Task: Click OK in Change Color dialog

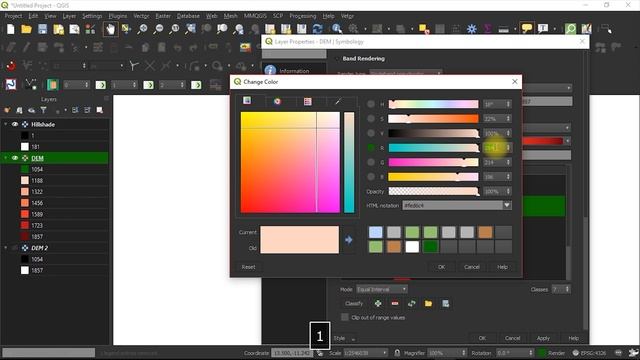Action: (x=442, y=267)
